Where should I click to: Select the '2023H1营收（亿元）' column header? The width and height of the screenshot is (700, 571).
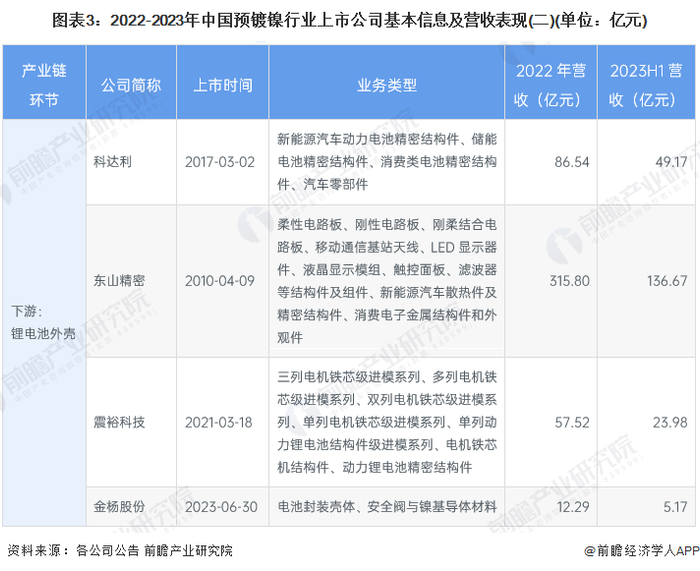tap(646, 83)
